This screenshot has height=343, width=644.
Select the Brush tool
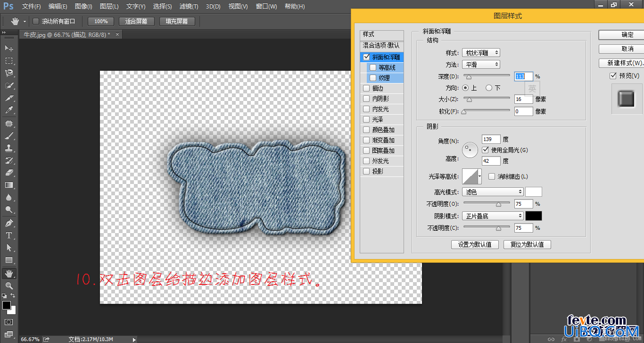[x=9, y=136]
